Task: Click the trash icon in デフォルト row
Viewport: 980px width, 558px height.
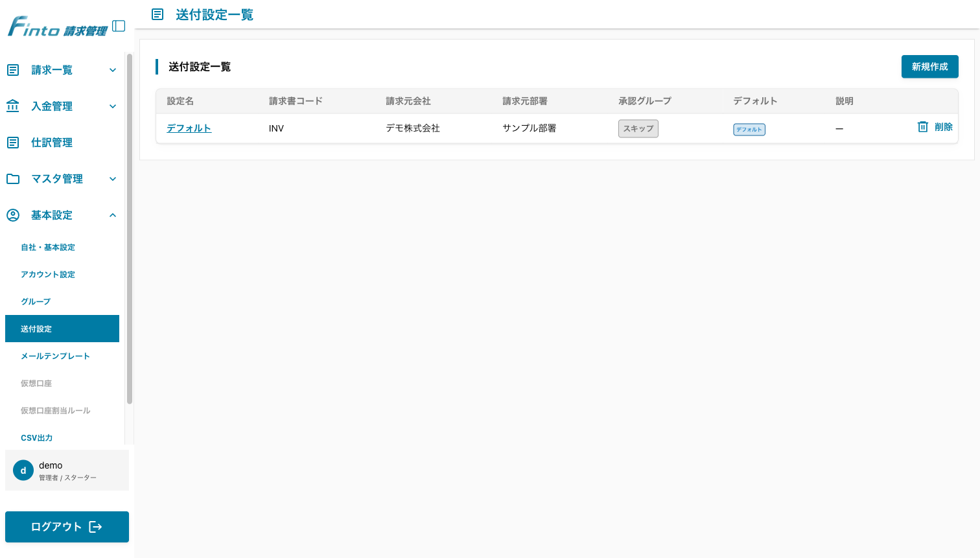Action: [x=923, y=127]
